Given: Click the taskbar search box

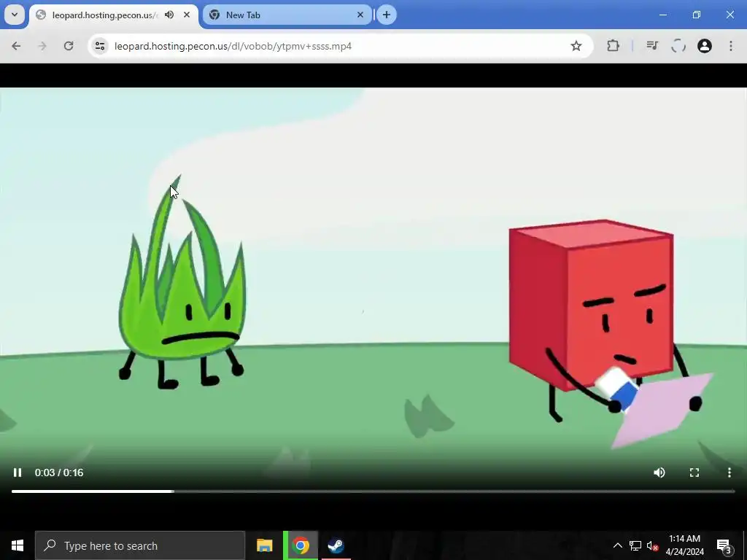Looking at the screenshot, I should pos(140,545).
